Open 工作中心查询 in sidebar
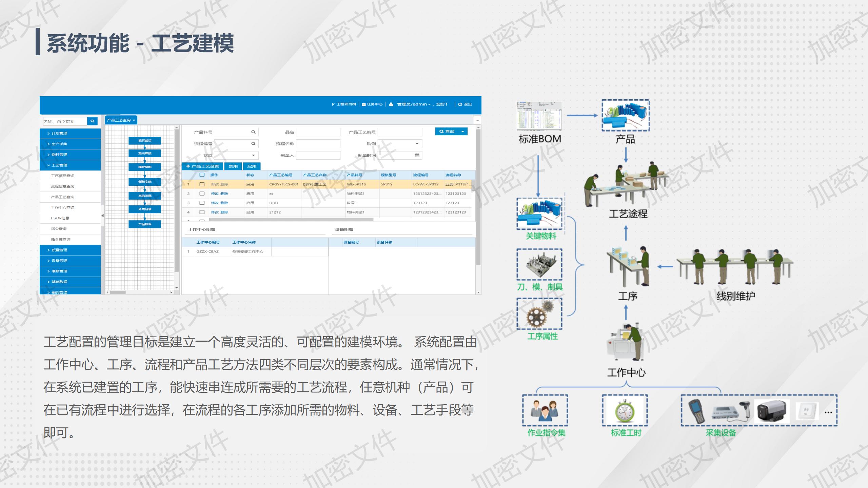The height and width of the screenshot is (488, 868). point(70,208)
